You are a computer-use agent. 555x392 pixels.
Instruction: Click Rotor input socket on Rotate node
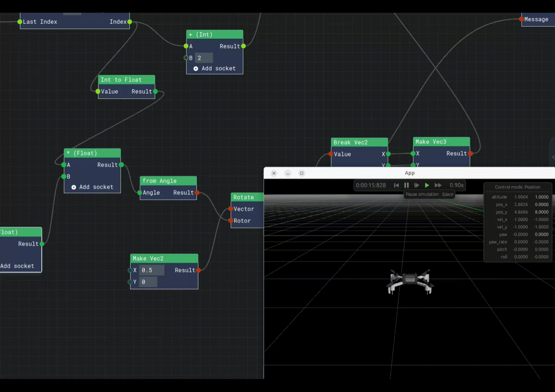pyautogui.click(x=231, y=220)
